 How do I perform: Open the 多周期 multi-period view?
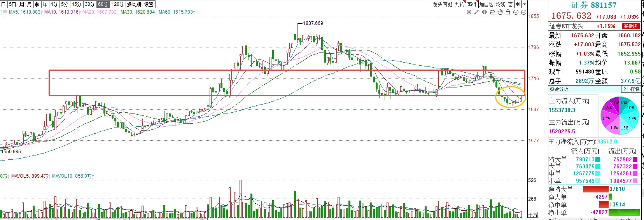tap(134, 4)
